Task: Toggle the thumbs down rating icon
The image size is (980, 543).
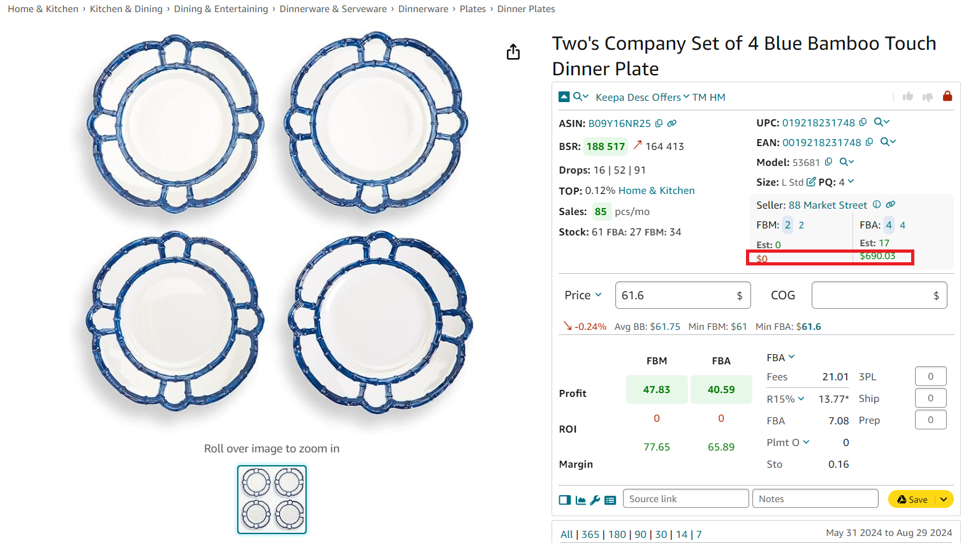Action: 927,97
